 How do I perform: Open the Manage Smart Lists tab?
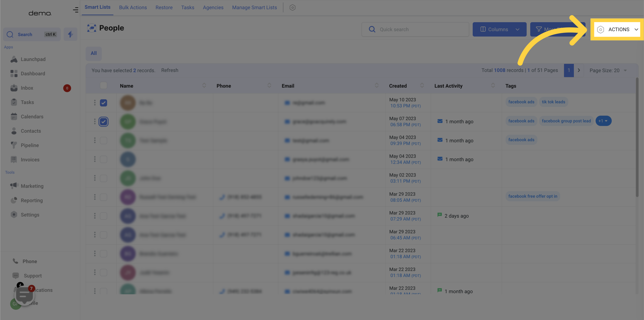[254, 7]
